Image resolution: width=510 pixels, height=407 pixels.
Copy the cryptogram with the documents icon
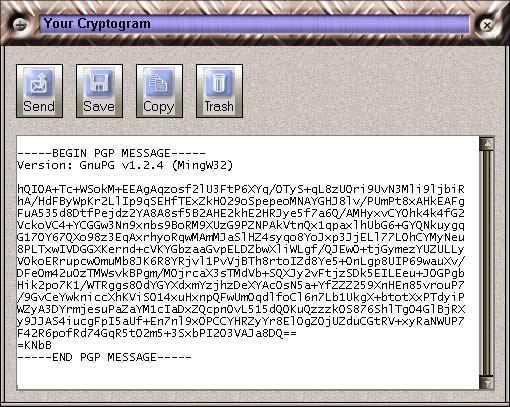[159, 91]
